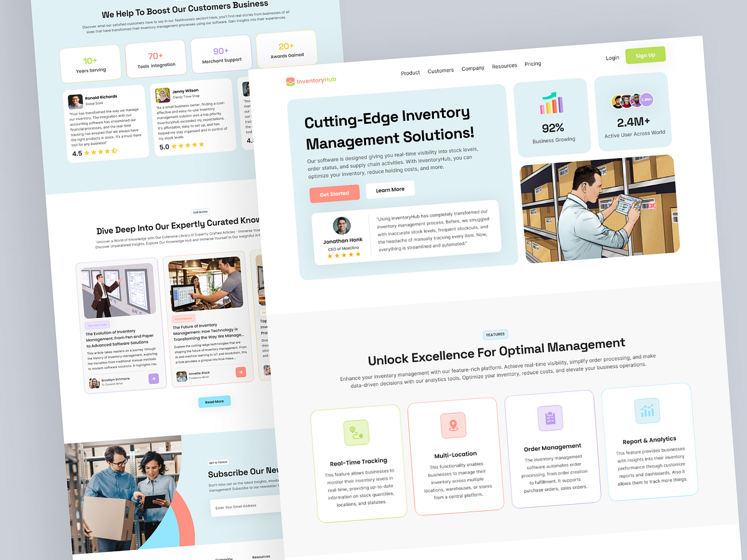The image size is (747, 560).
Task: Open the warehouse worker hero image
Action: coord(600,208)
